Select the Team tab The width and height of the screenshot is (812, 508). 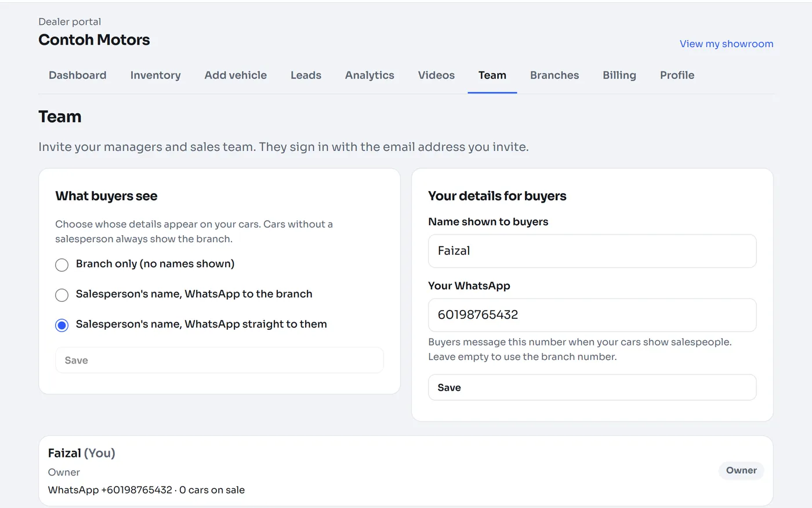[x=492, y=75]
